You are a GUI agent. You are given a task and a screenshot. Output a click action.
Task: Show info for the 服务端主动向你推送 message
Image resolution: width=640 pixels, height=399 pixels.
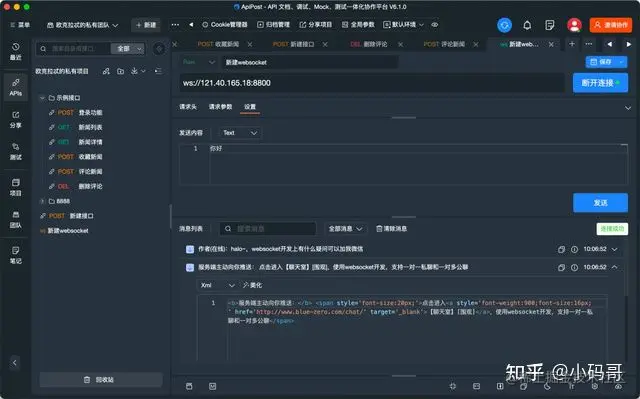[x=574, y=268]
